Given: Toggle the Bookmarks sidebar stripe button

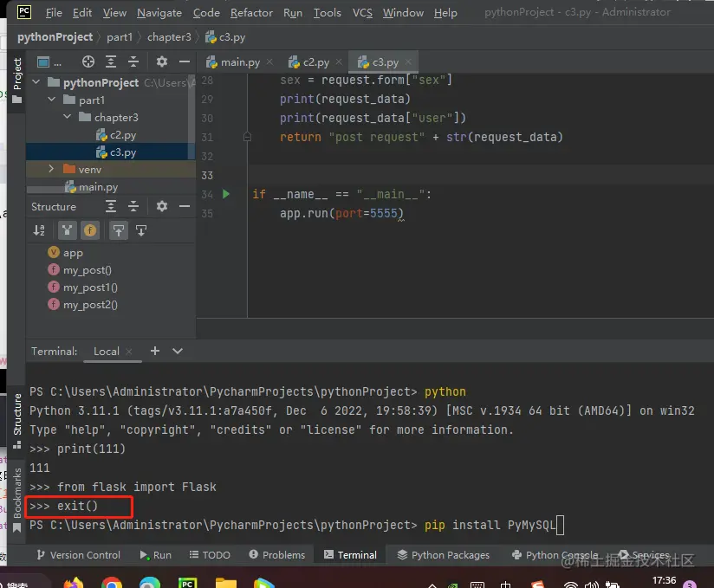Looking at the screenshot, I should click(x=17, y=500).
